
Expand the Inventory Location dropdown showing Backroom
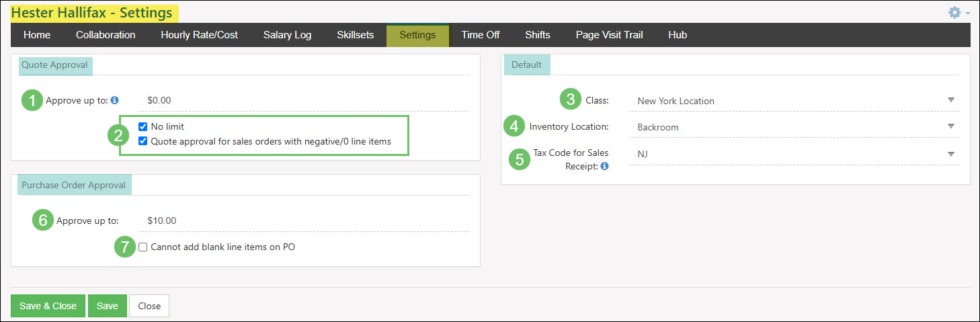(794, 127)
